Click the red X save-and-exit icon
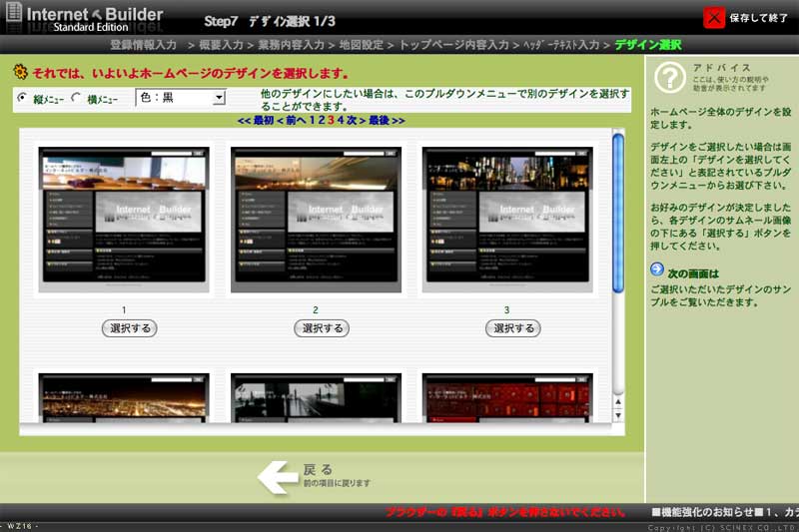The image size is (799, 532). tap(714, 17)
